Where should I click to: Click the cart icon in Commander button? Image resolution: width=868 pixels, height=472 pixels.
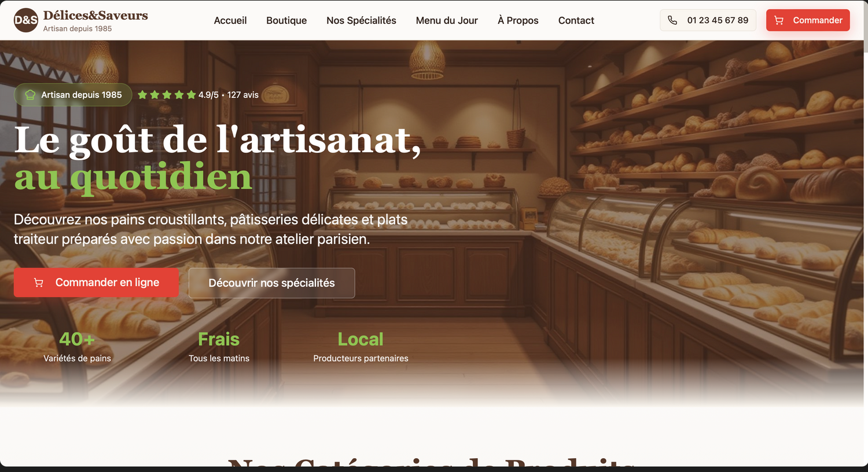779,20
